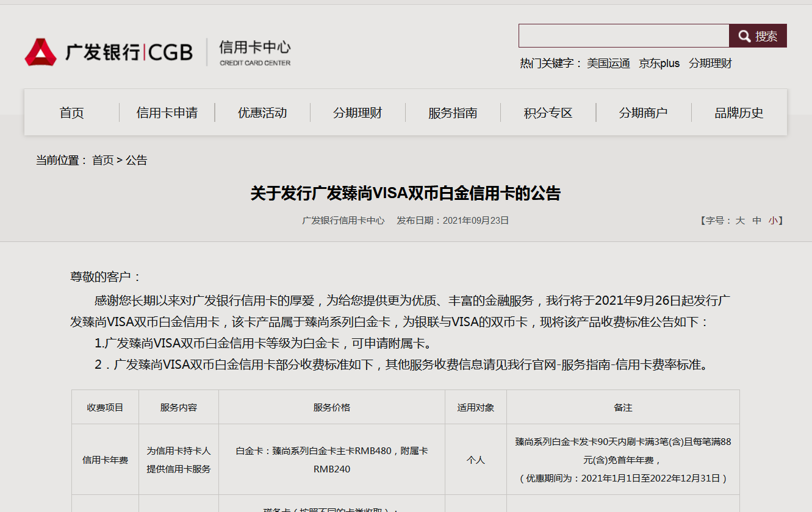
Task: Click the 尊敬的客户 greeting line
Action: [106, 277]
